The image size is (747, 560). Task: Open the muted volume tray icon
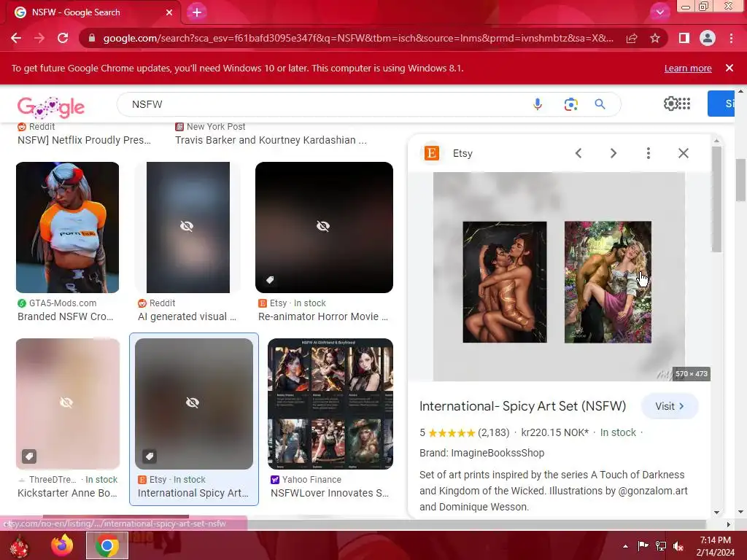coord(678,546)
